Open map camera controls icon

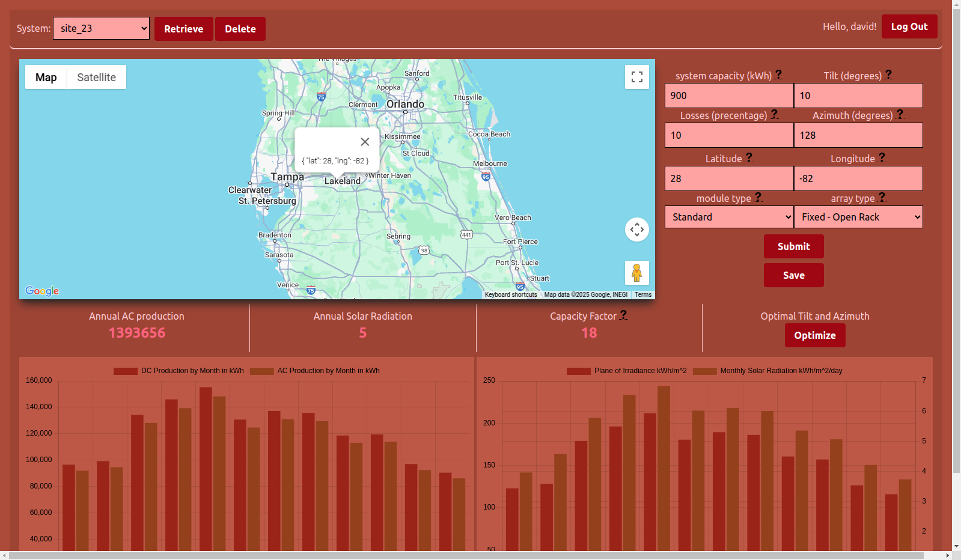coord(637,230)
